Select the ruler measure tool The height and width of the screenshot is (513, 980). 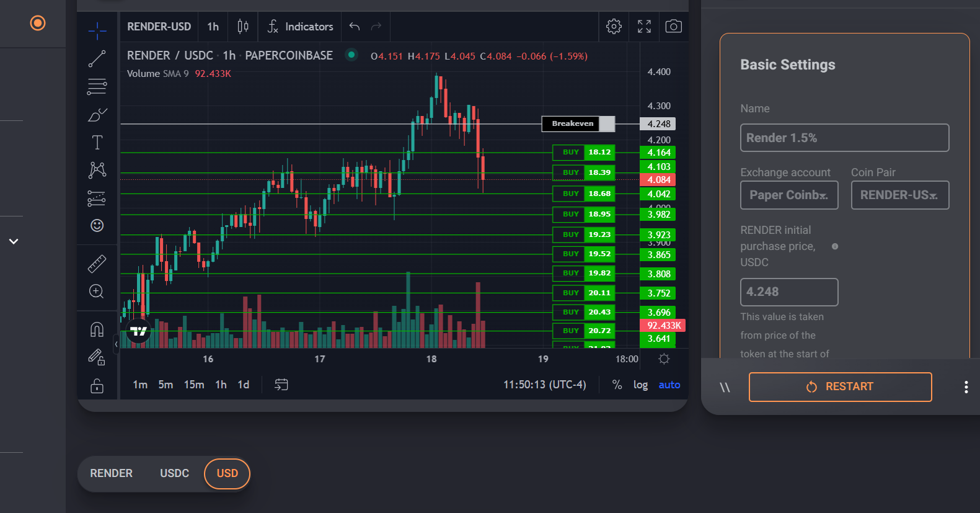pyautogui.click(x=97, y=264)
